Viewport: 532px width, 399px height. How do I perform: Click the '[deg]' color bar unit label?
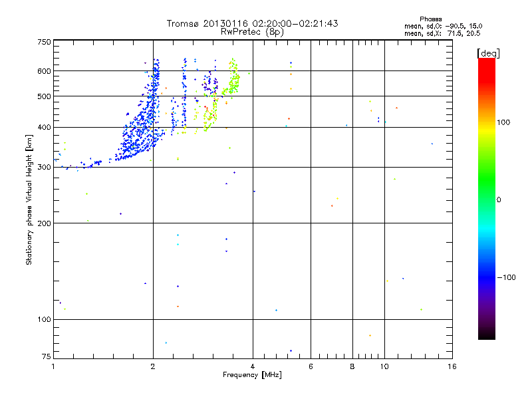coord(488,54)
